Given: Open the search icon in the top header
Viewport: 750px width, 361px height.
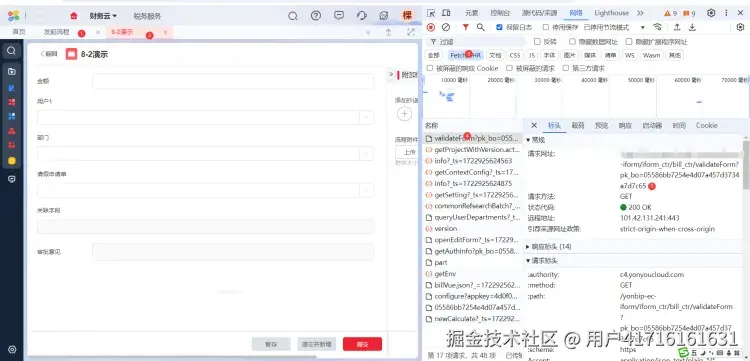Looking at the screenshot, I should pyautogui.click(x=293, y=16).
